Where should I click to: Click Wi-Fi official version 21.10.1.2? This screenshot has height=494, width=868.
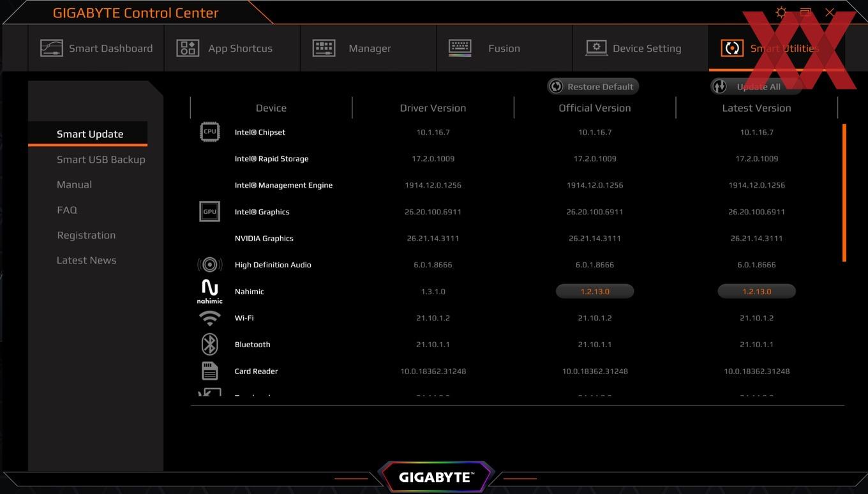595,318
